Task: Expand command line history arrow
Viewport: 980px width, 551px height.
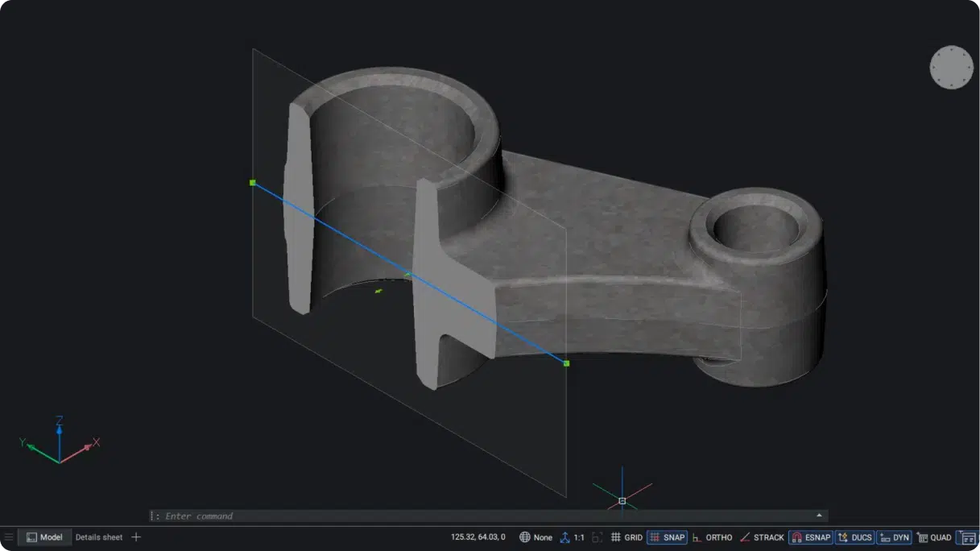Action: (819, 516)
